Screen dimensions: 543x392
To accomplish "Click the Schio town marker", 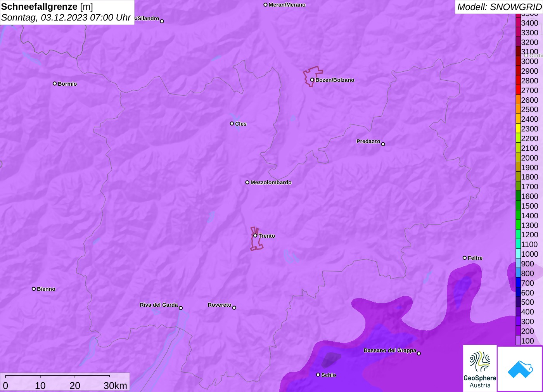I will pos(318,375).
